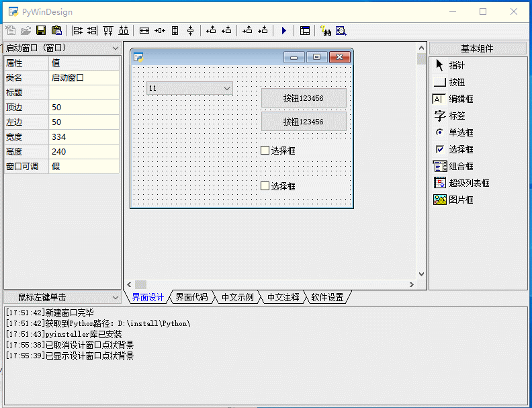The width and height of the screenshot is (532, 408).
Task: Select the 组合框 combo box component
Action: click(453, 166)
